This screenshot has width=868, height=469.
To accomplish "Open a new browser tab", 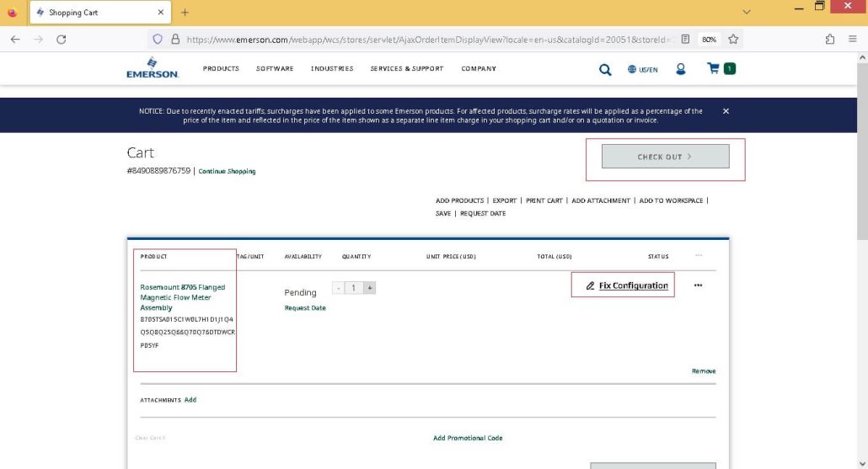I will click(185, 12).
